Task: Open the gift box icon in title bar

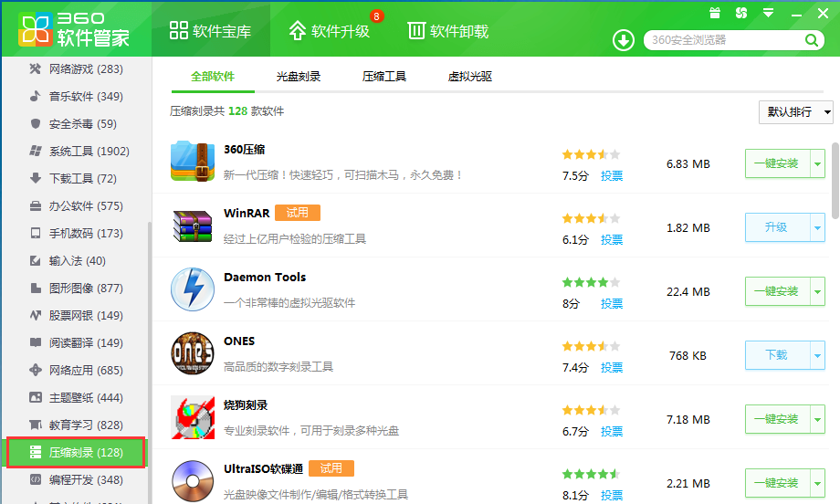Action: (715, 13)
